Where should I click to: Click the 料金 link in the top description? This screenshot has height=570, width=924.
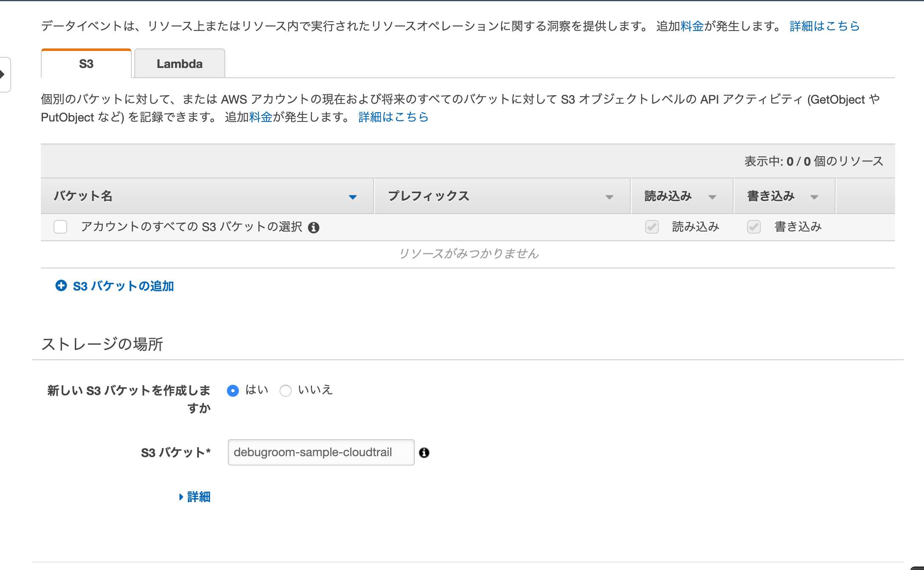pos(692,26)
